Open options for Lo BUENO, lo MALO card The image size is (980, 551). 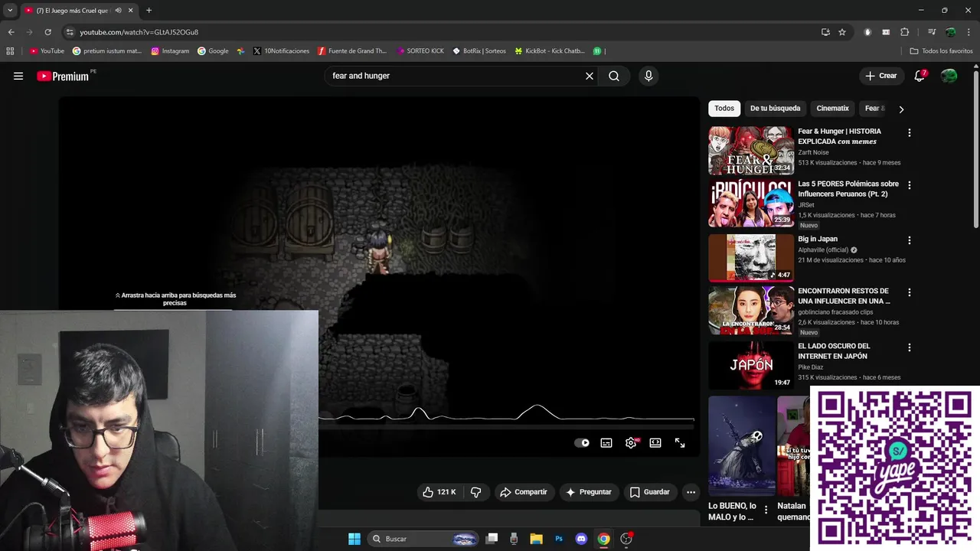[766, 510]
